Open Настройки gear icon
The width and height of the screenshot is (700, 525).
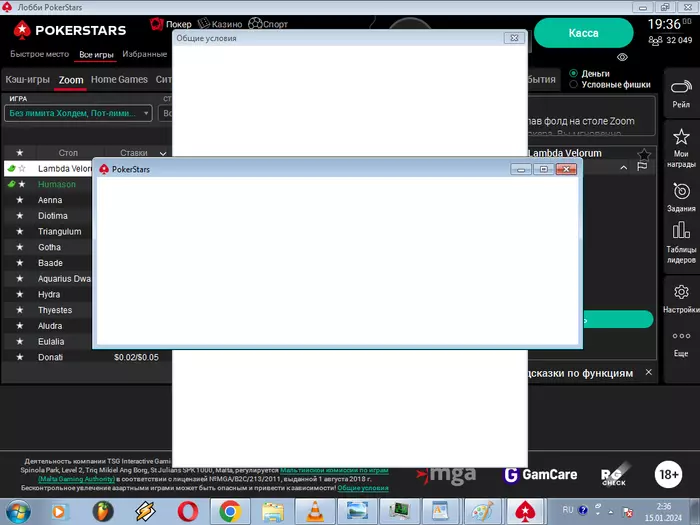(x=681, y=292)
